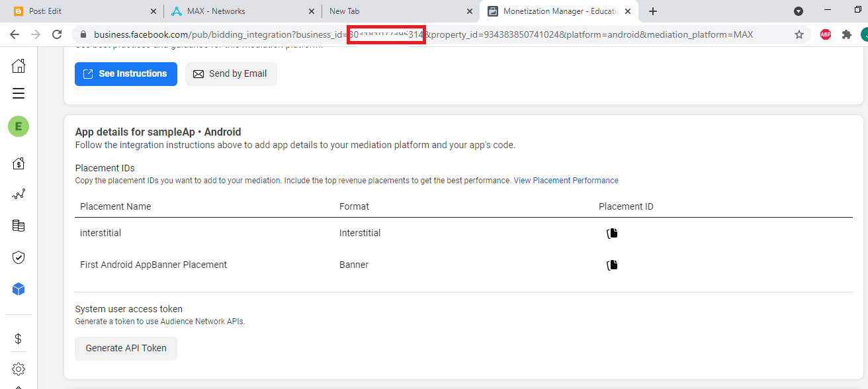Click the See Instructions button
Image resolution: width=868 pixels, height=389 pixels.
pyautogui.click(x=126, y=74)
